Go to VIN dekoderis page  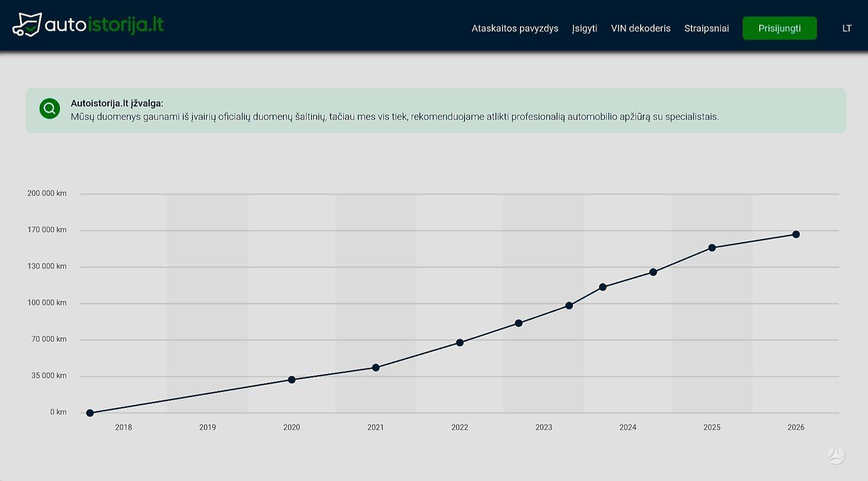641,28
